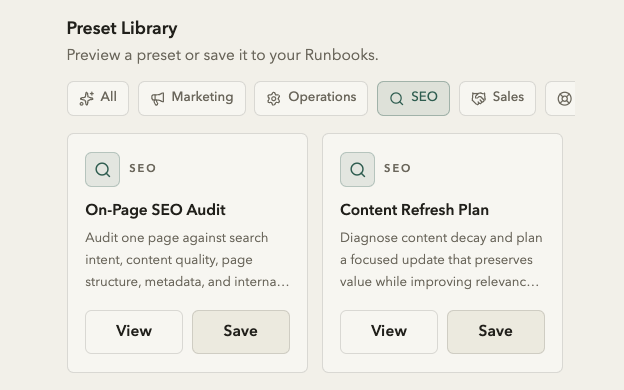Click the 'Audit one page against search' description

coord(187,259)
